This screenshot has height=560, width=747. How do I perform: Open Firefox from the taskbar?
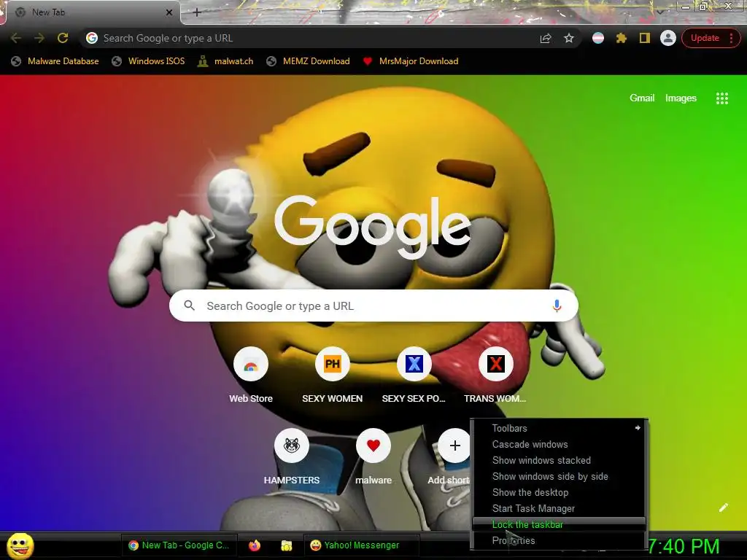point(255,545)
